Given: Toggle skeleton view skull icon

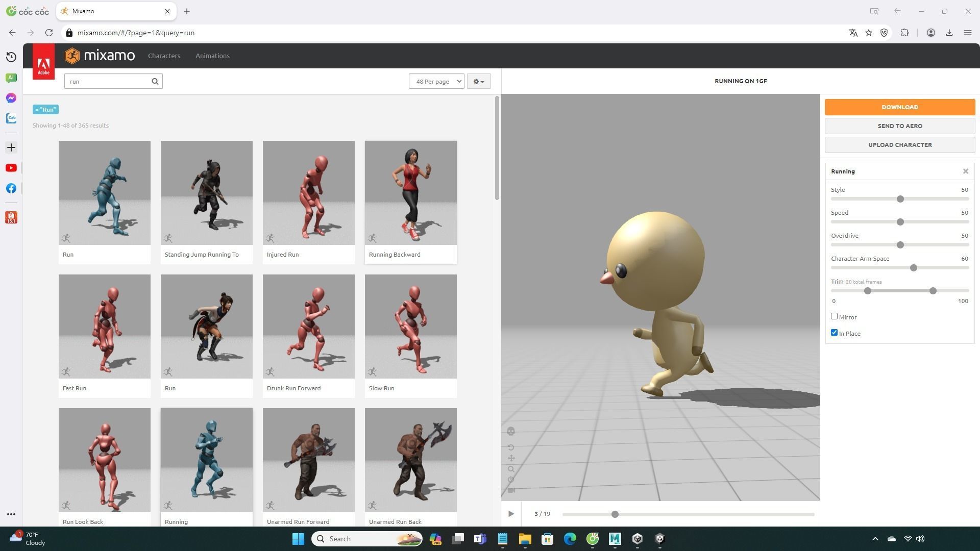Looking at the screenshot, I should 511,432.
